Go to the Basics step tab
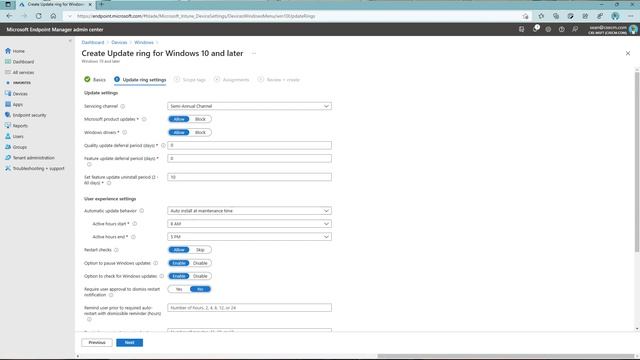Screen dimensions: 640x360 click(x=95, y=80)
